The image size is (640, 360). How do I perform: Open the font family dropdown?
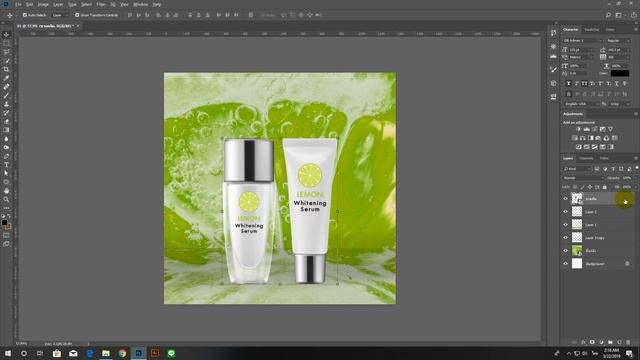[582, 41]
